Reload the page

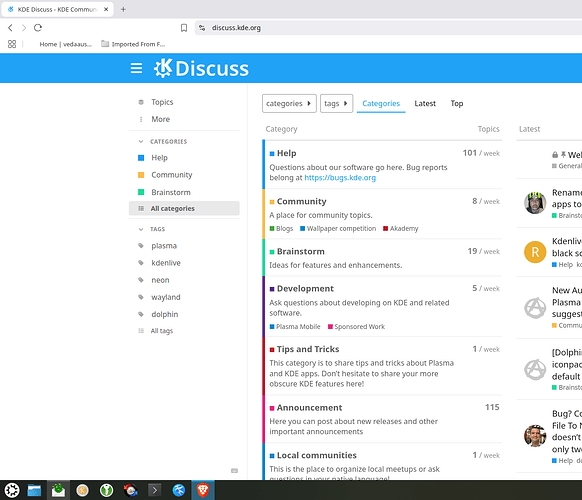[x=38, y=27]
